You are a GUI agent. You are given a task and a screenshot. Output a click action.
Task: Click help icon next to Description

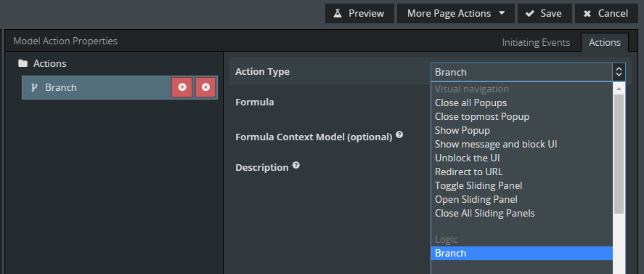pyautogui.click(x=295, y=166)
